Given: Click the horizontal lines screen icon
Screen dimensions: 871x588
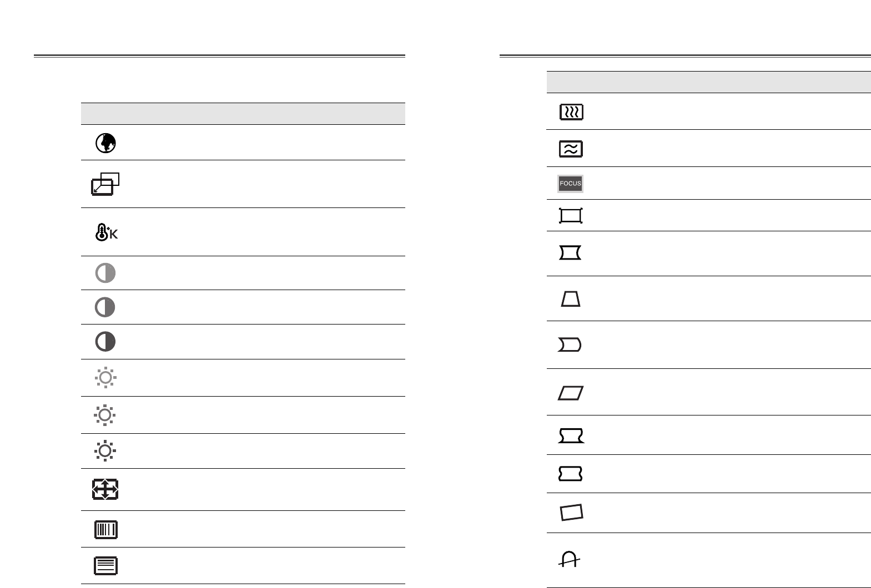Looking at the screenshot, I should [x=105, y=566].
